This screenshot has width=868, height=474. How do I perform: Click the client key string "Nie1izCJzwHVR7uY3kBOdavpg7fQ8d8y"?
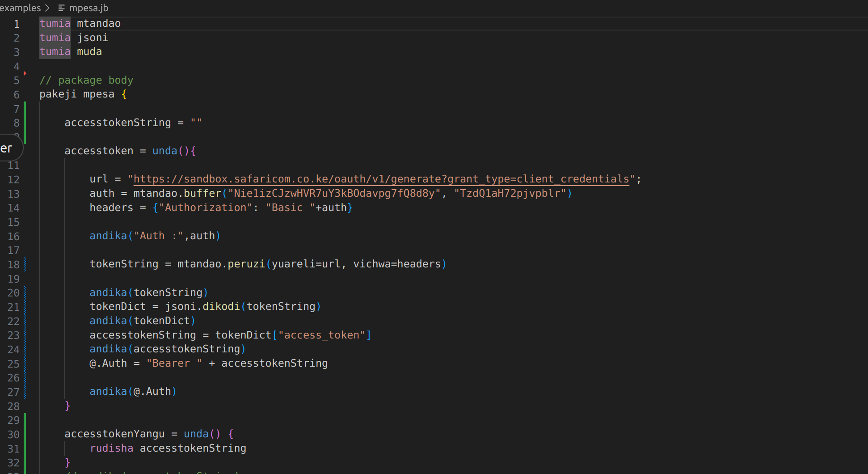tap(334, 193)
